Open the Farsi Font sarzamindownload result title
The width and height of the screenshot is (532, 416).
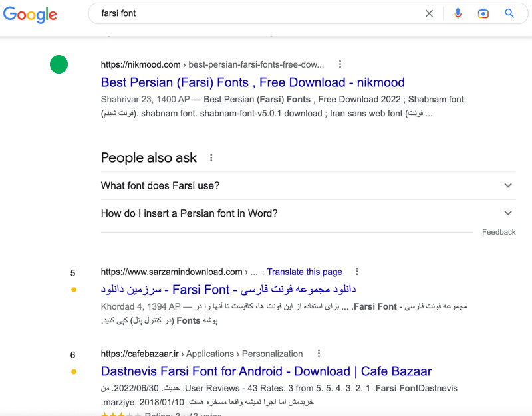click(x=228, y=290)
